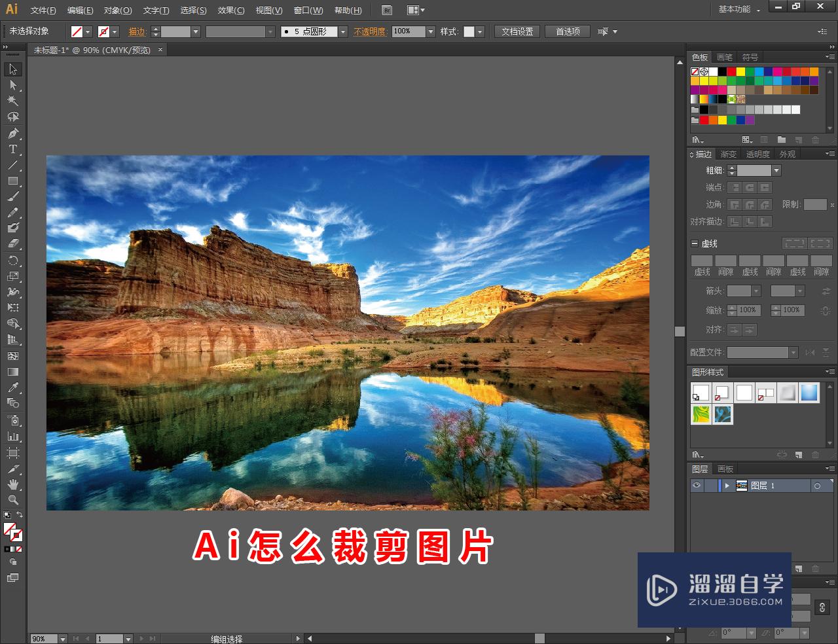Screen dimensions: 838x644
Task: Open the 粗细 stroke weight dropdown
Action: tap(776, 170)
